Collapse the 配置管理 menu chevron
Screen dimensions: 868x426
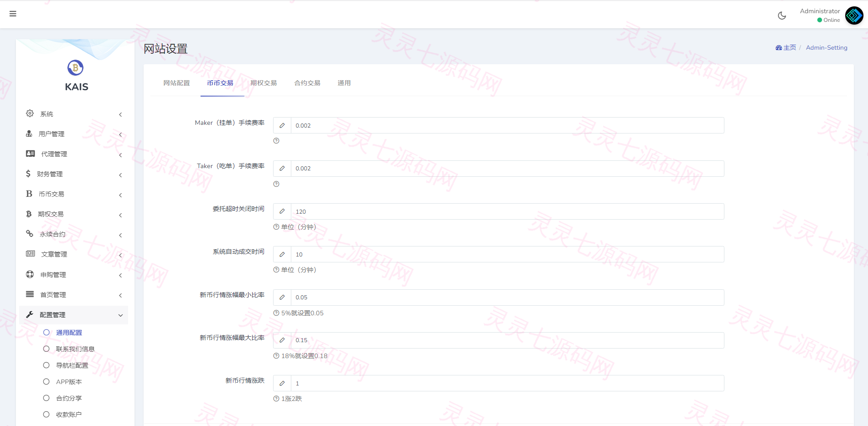coord(120,315)
